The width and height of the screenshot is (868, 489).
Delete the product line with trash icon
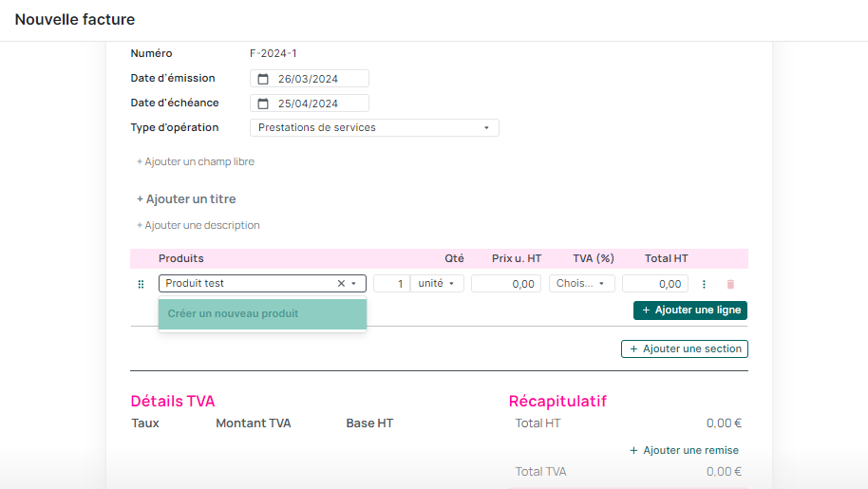pyautogui.click(x=730, y=284)
